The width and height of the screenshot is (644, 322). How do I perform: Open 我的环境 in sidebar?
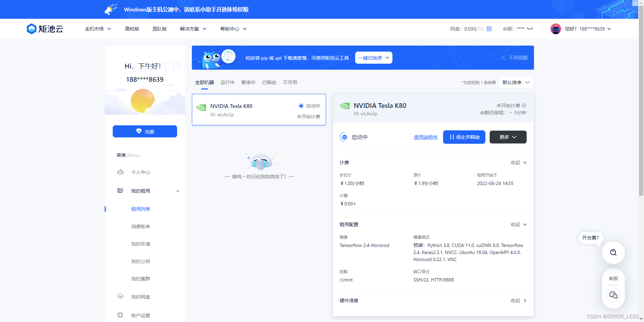click(x=141, y=244)
